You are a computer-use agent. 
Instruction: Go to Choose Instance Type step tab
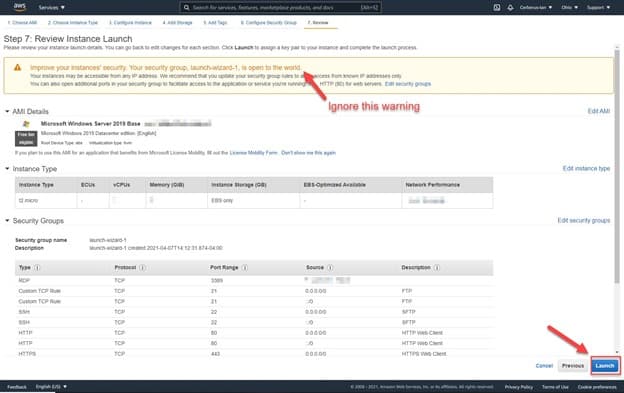(73, 23)
